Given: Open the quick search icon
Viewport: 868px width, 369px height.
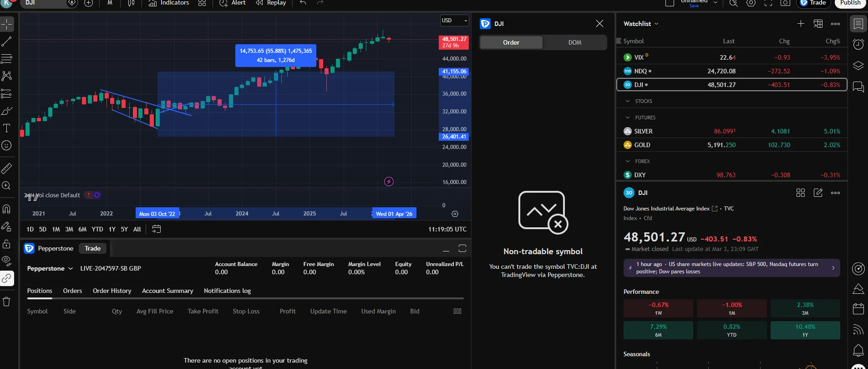Looking at the screenshot, I should 734,3.
